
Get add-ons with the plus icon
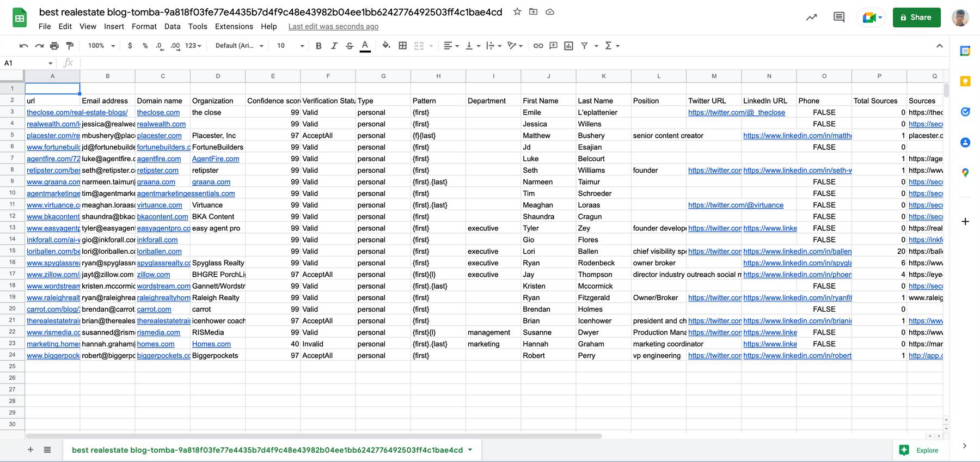coord(965,221)
